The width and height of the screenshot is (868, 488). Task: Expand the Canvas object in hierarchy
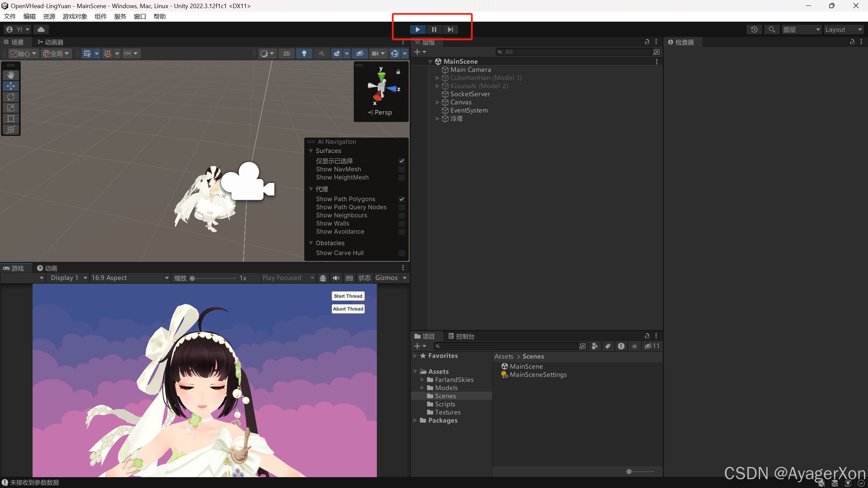[437, 102]
